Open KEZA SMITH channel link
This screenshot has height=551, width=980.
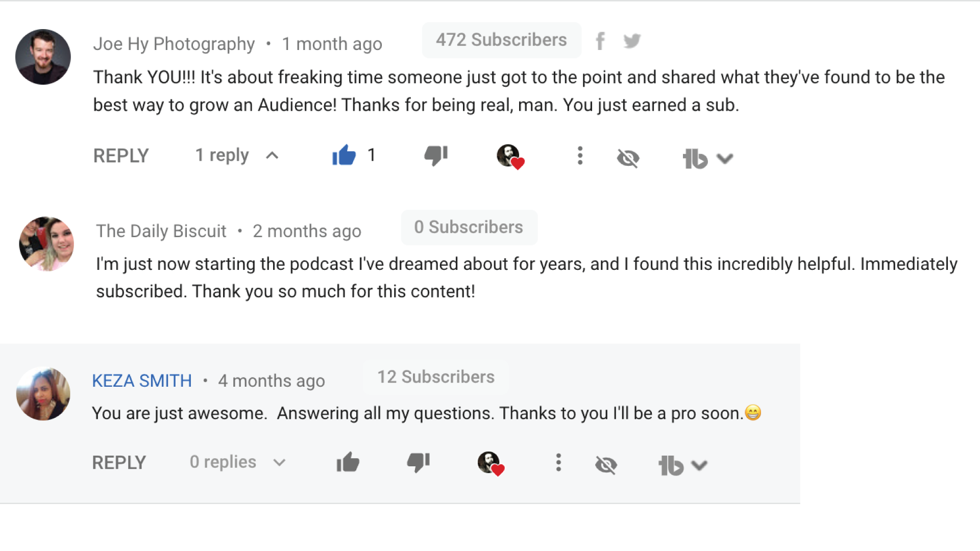(142, 381)
